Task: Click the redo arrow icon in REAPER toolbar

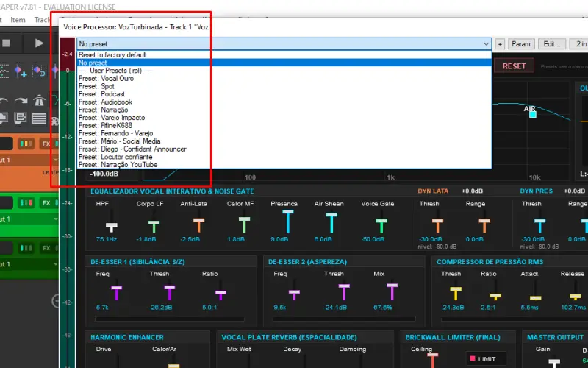Action: point(21,101)
